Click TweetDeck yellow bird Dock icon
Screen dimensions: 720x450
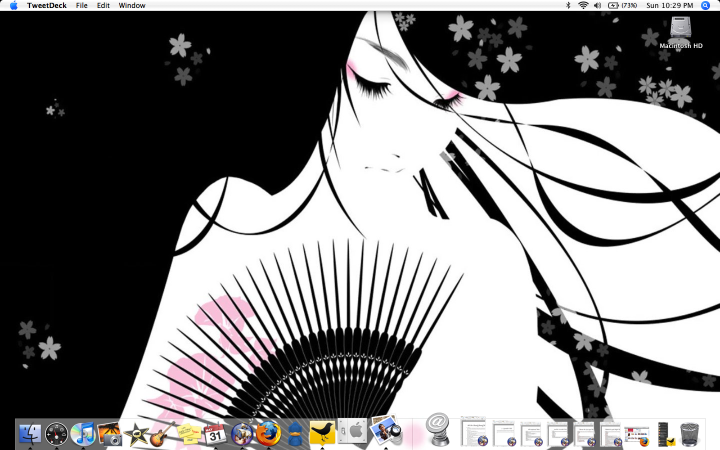point(322,433)
